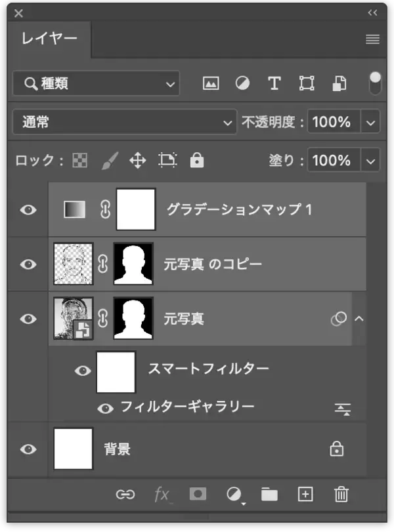Create a new group folder icon
The height and width of the screenshot is (532, 394).
(x=269, y=495)
